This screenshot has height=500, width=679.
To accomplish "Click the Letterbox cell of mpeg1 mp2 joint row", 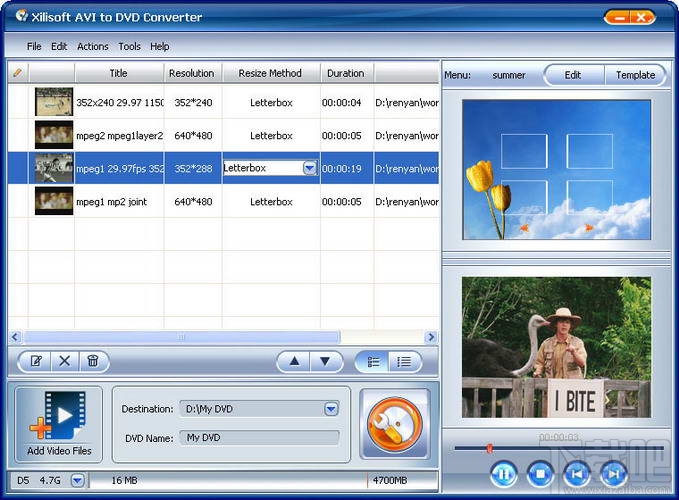I will click(271, 201).
